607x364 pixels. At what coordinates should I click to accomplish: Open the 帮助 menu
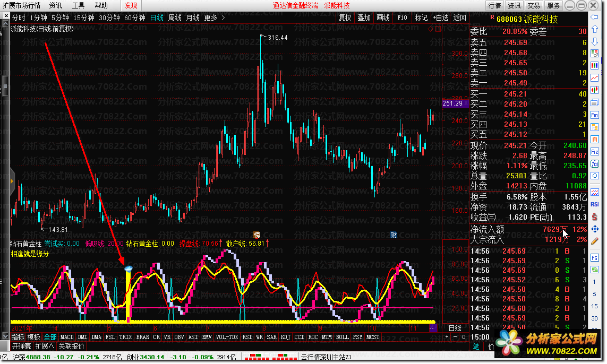101,5
